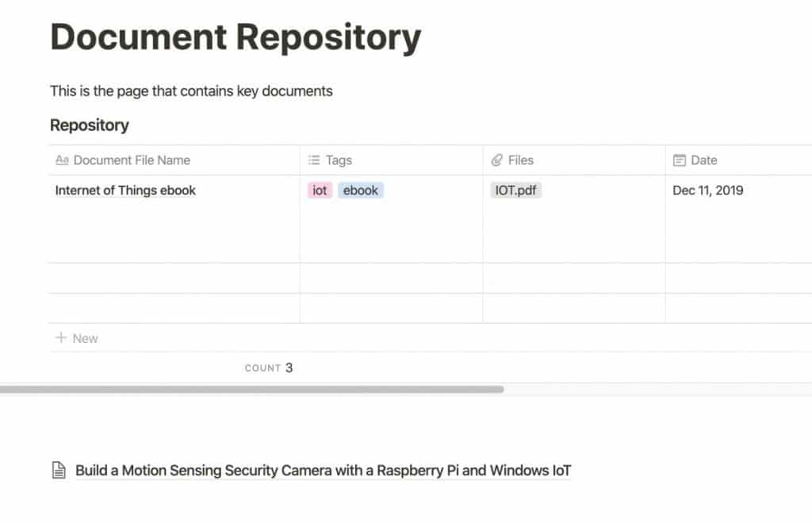Screen dimensions: 812x523
Task: Click the Date calendar icon
Action: point(680,160)
